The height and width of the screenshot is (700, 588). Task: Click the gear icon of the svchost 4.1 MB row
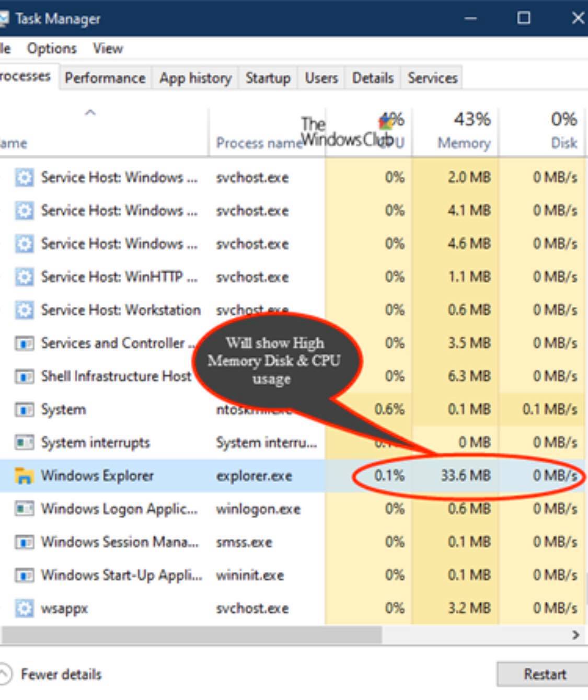pos(24,211)
